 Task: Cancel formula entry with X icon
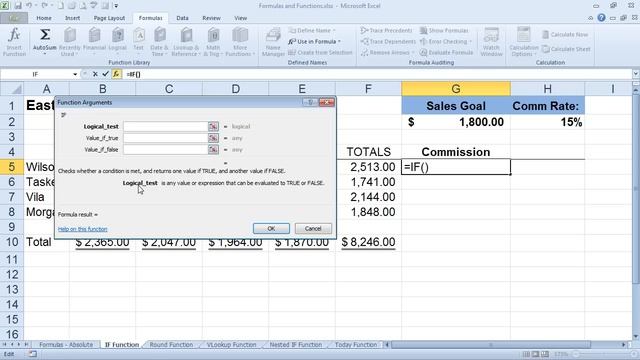[95, 74]
